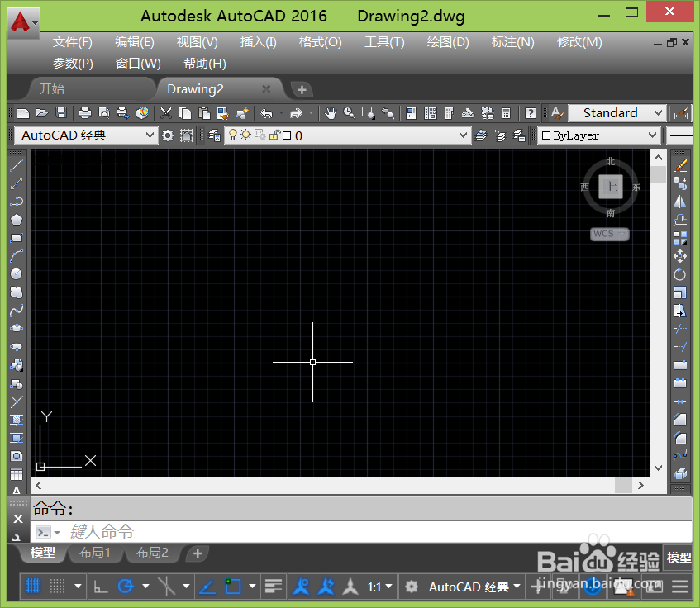Viewport: 700px width, 608px height.
Task: Click the right arrow of horizontal scrollbar
Action: coord(641,486)
